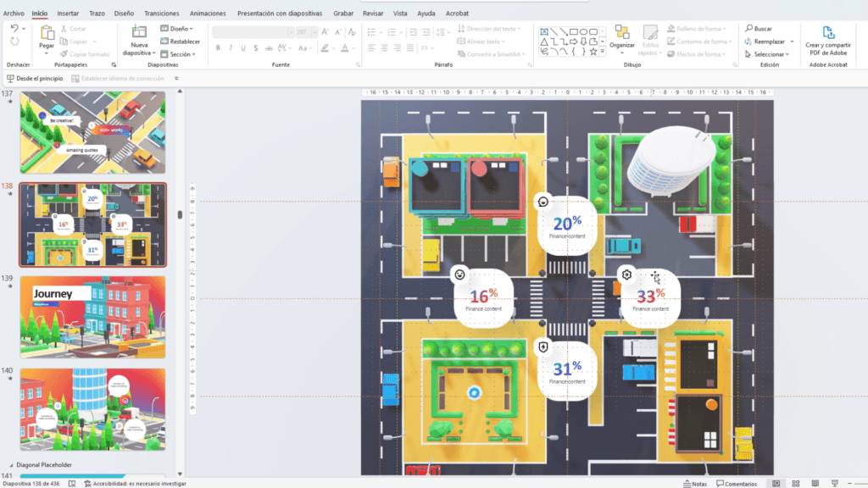
Task: Select slide 140 thumbnail
Action: click(x=93, y=409)
